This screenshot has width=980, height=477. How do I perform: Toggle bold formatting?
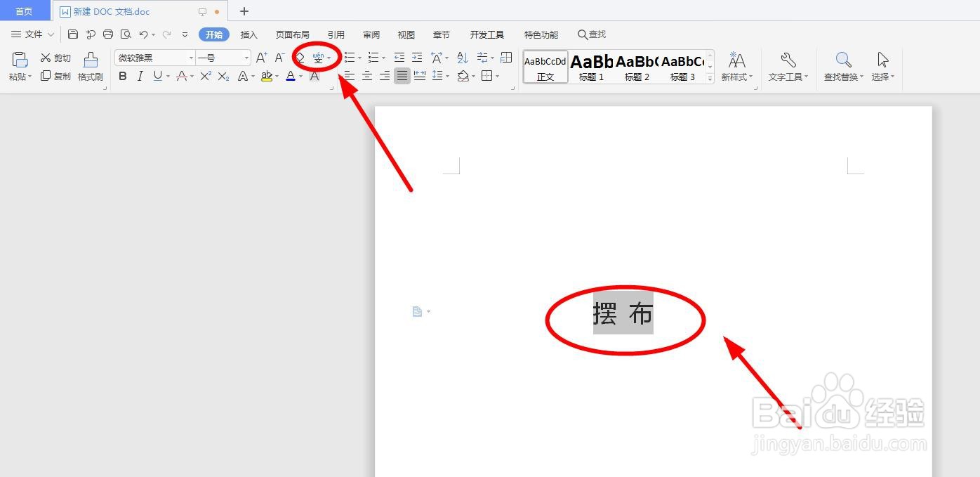coord(123,76)
